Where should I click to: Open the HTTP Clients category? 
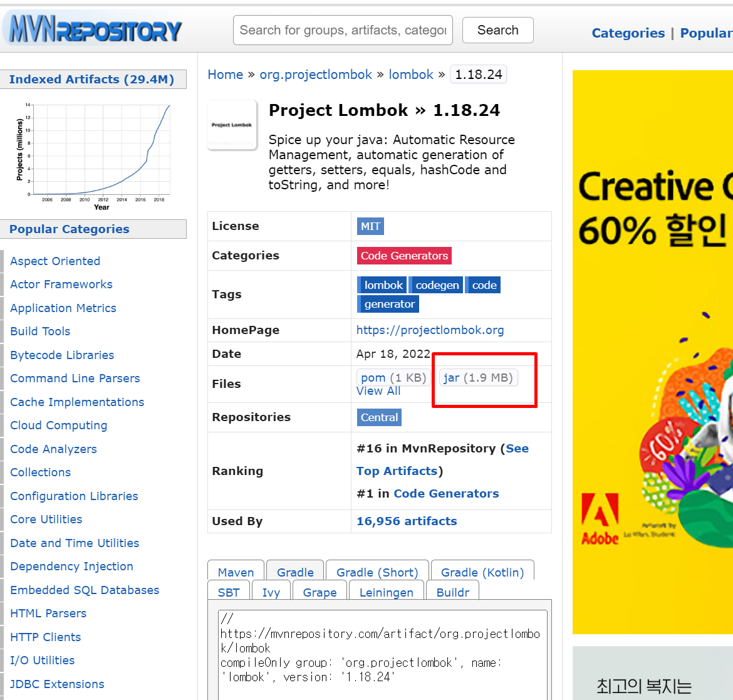(x=46, y=637)
